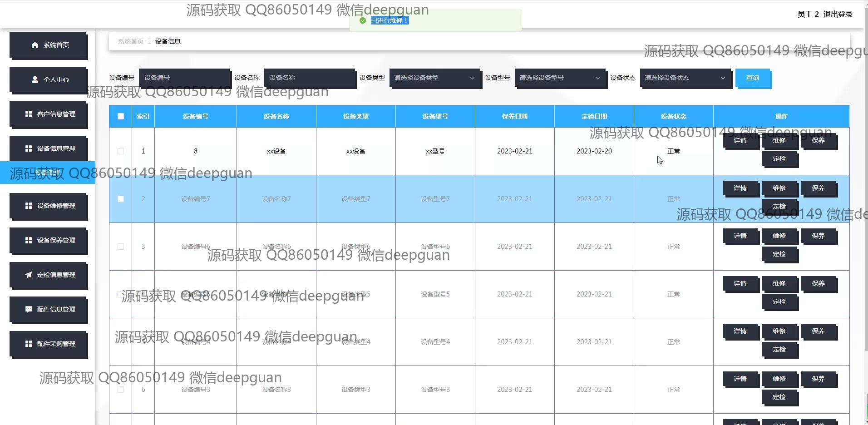Click the green success icon in the notification

coord(362,20)
